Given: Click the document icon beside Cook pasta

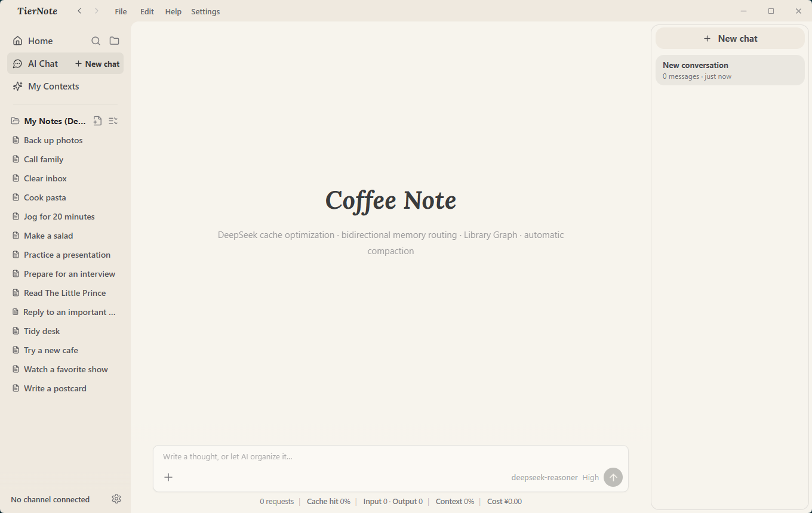Looking at the screenshot, I should point(16,197).
